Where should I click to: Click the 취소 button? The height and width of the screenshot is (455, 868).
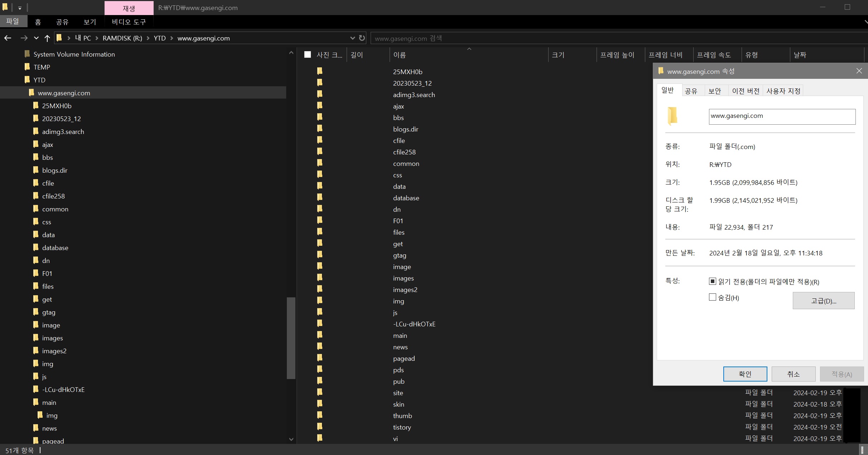[x=794, y=374]
